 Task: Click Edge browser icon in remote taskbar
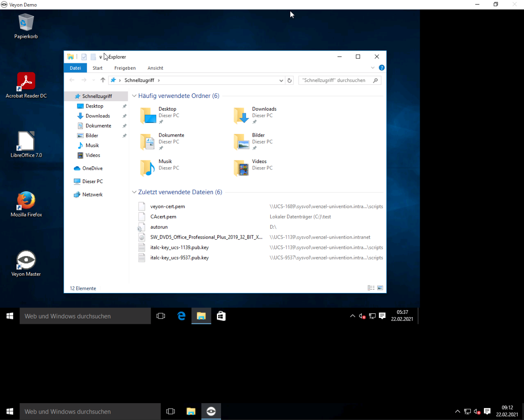click(x=181, y=316)
